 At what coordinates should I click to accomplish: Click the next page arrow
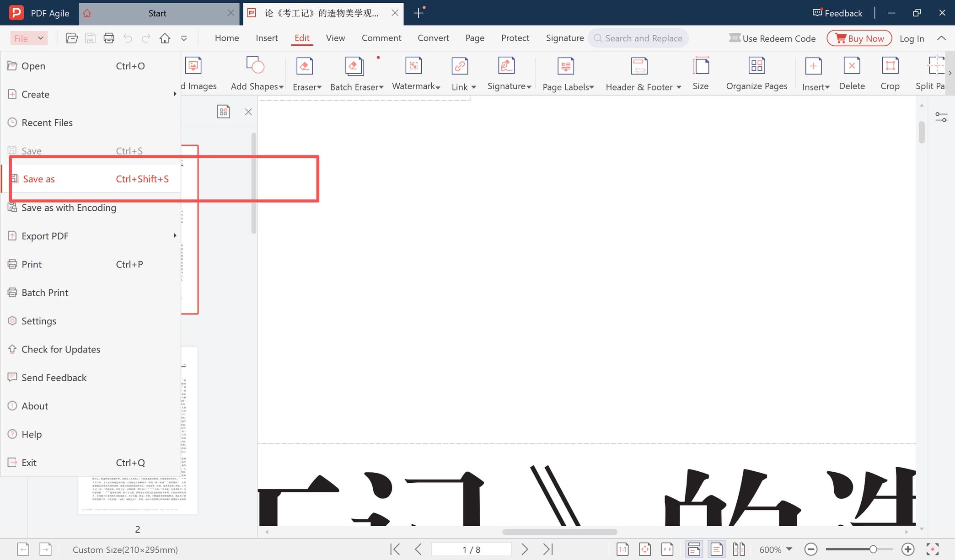pos(525,549)
